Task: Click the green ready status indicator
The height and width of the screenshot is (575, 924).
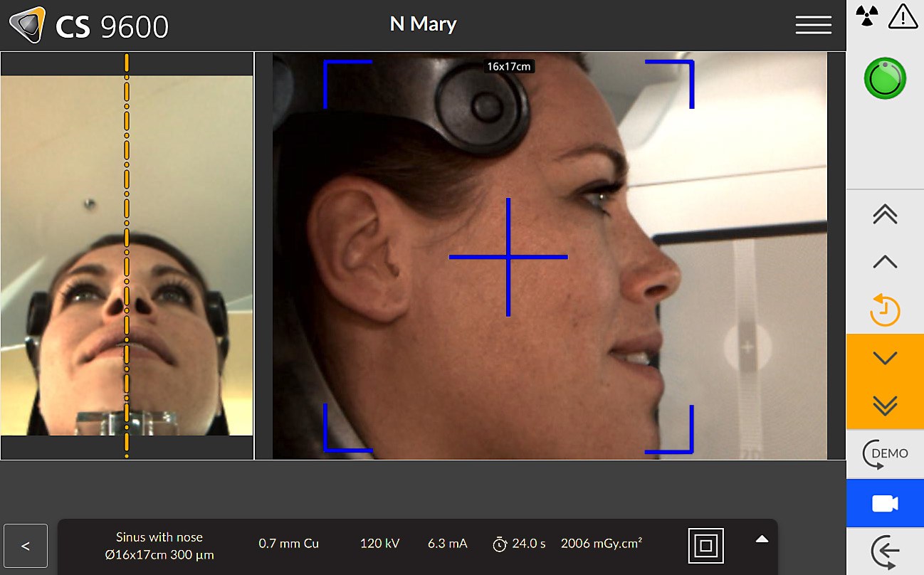Action: pyautogui.click(x=885, y=78)
